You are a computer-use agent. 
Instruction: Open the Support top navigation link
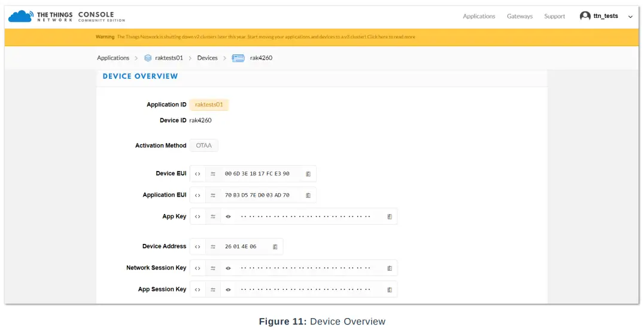click(x=554, y=16)
